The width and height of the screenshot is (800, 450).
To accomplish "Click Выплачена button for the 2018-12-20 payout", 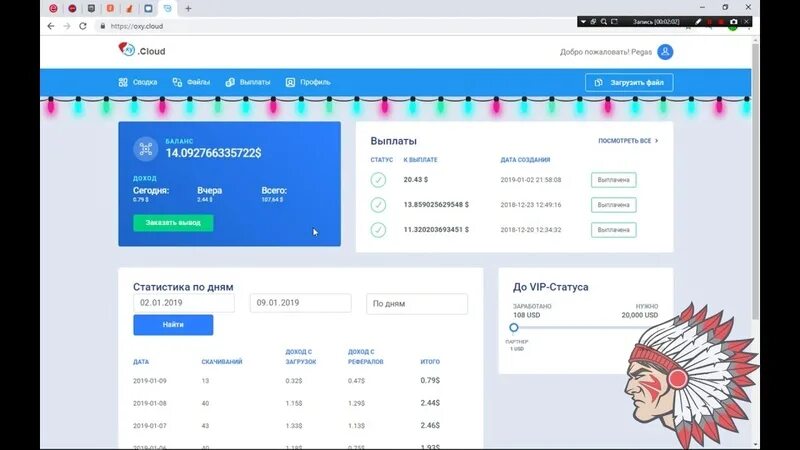I will click(x=613, y=230).
